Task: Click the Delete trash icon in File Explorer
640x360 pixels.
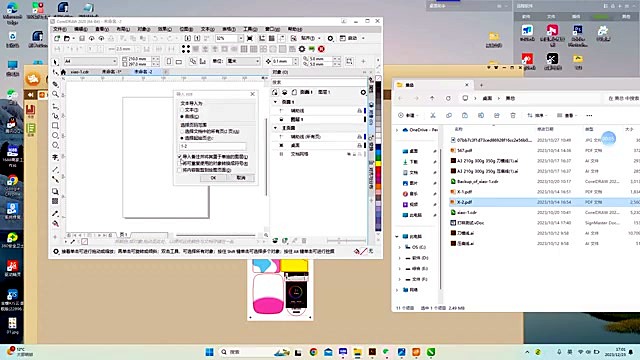Action: [513, 116]
